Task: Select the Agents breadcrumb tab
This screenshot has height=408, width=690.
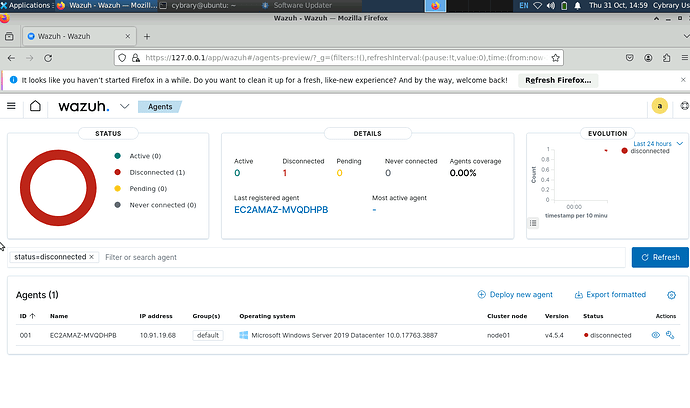Action: click(x=160, y=106)
